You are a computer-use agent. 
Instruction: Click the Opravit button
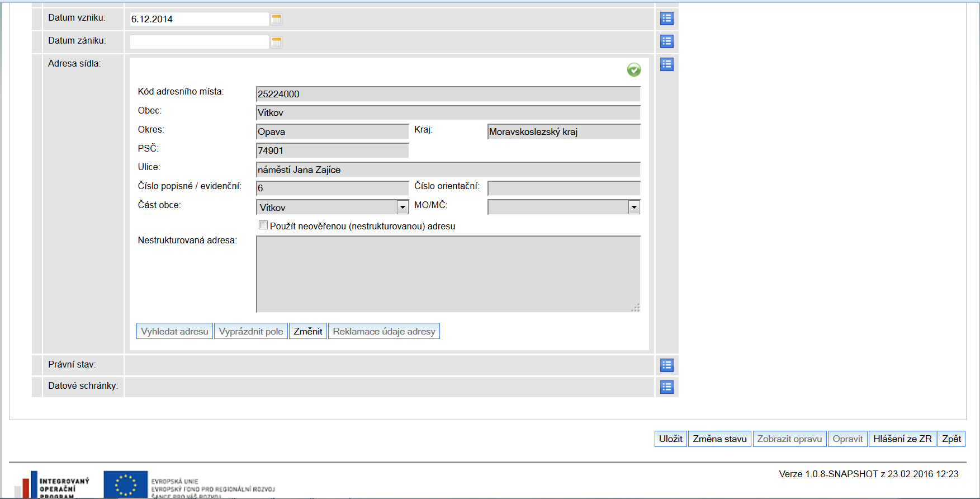pyautogui.click(x=848, y=439)
